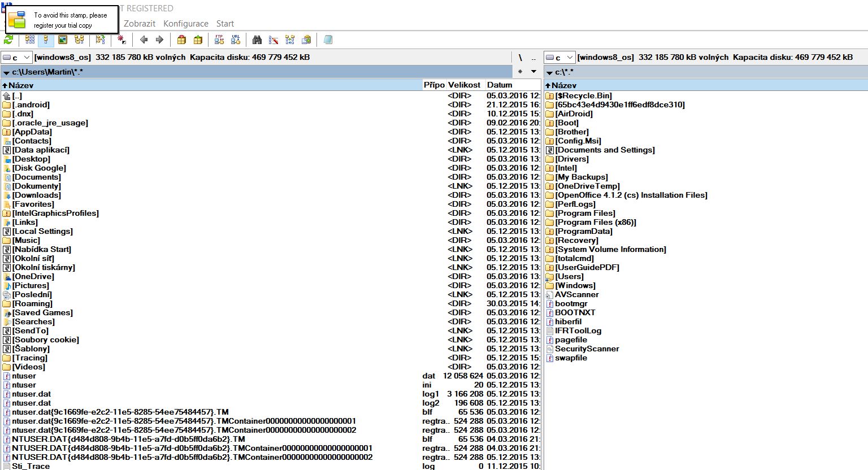The width and height of the screenshot is (868, 470).
Task: Click the Forward arrow in the toolbar
Action: (159, 40)
